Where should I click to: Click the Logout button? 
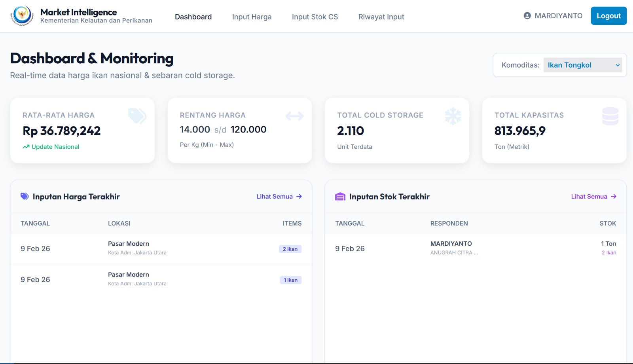608,16
